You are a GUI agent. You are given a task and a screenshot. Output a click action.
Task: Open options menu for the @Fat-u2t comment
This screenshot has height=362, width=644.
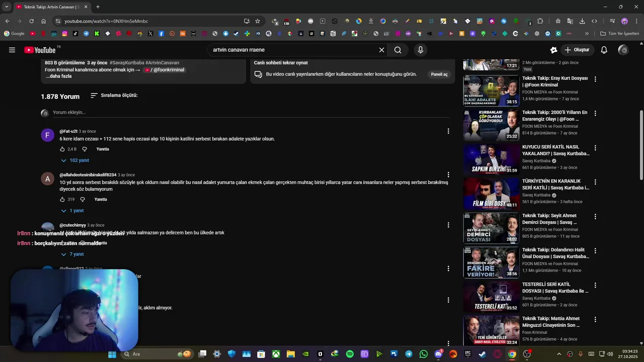click(x=448, y=131)
